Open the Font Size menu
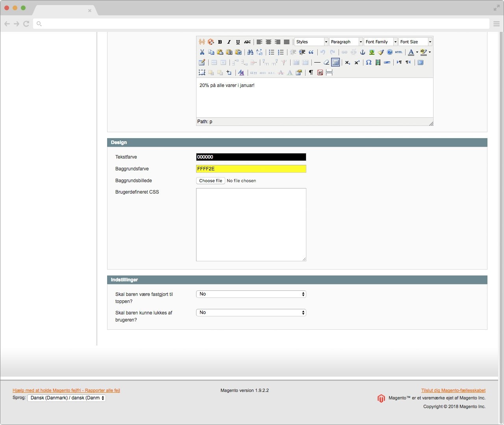The height and width of the screenshot is (425, 504). [415, 42]
